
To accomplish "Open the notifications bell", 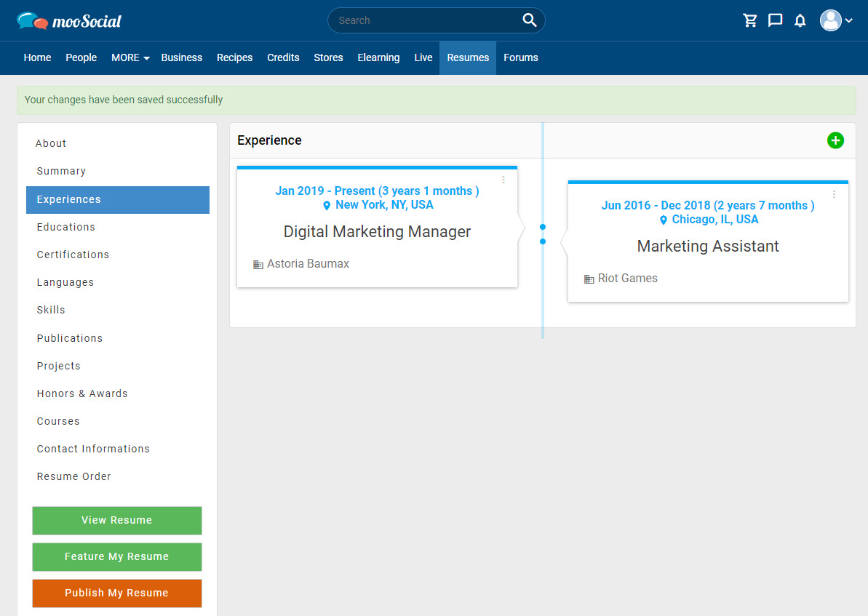I will (x=800, y=20).
